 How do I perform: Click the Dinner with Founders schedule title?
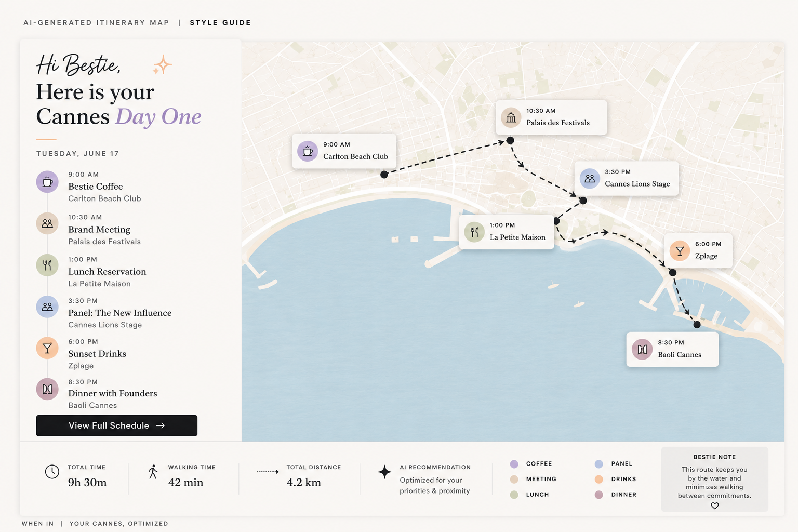[x=113, y=393]
